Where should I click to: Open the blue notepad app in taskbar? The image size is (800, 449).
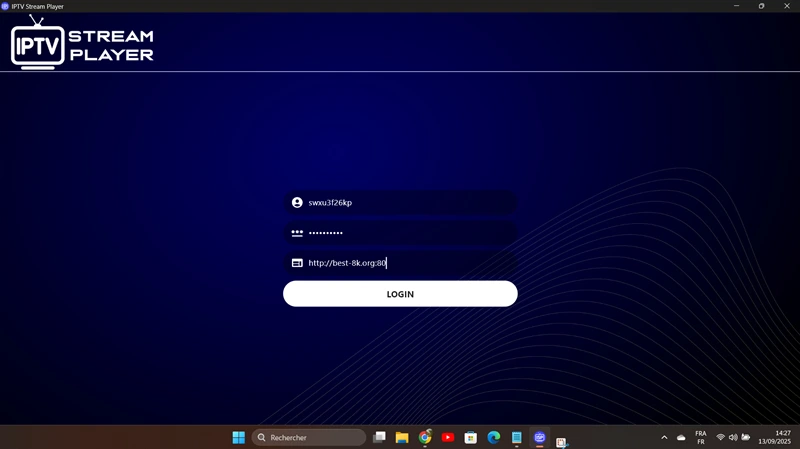click(x=517, y=437)
